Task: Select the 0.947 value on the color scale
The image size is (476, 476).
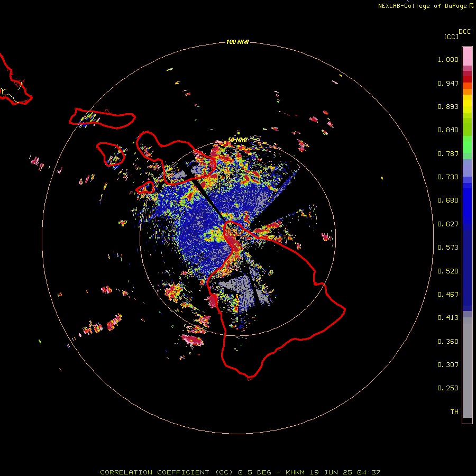Action: point(448,83)
